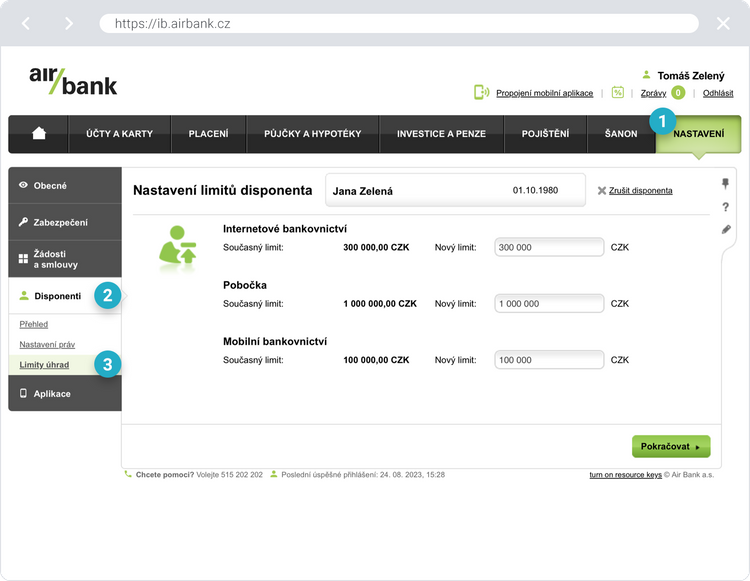Open help question mark icon
The width and height of the screenshot is (750, 581).
725,207
